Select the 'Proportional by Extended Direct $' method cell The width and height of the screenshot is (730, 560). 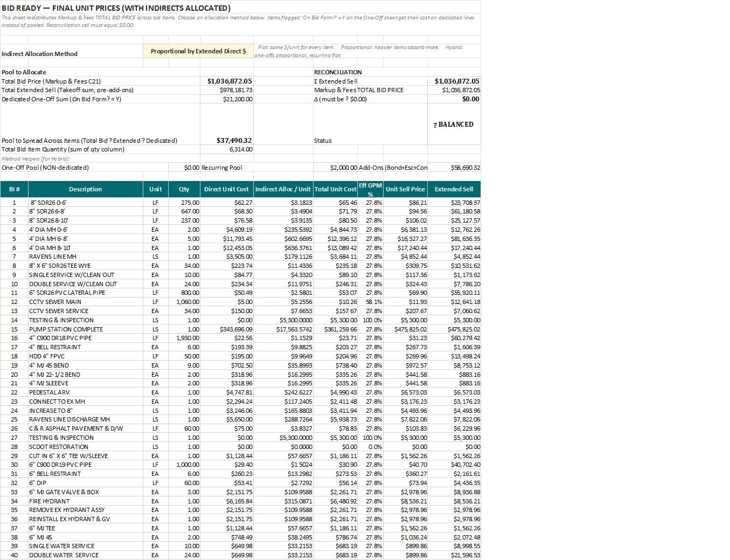click(198, 51)
